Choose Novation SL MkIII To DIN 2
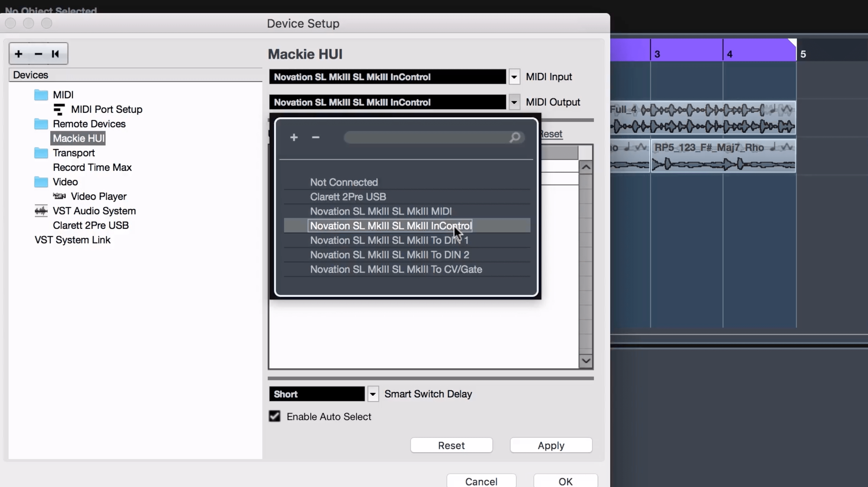Image resolution: width=868 pixels, height=487 pixels. pyautogui.click(x=407, y=255)
